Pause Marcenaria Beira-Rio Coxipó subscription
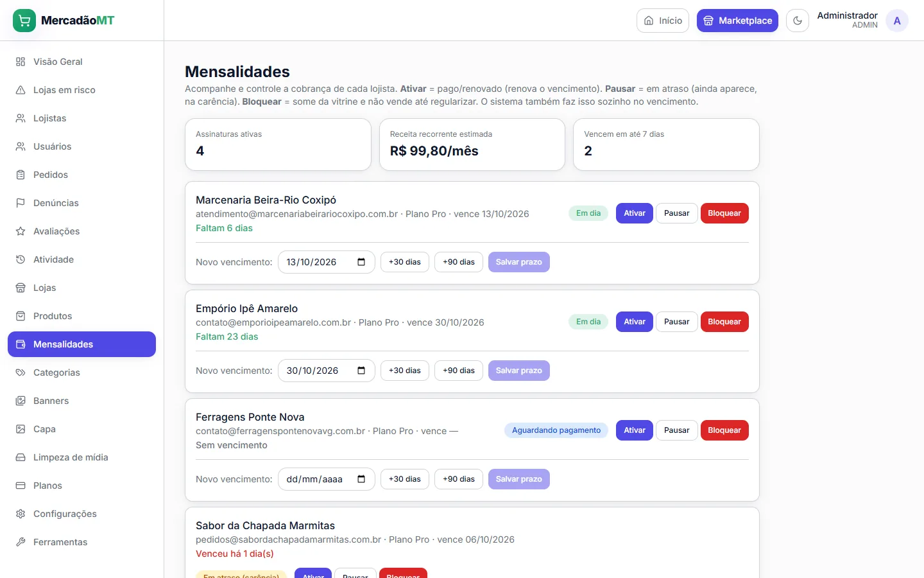Image resolution: width=924 pixels, height=578 pixels. click(677, 213)
